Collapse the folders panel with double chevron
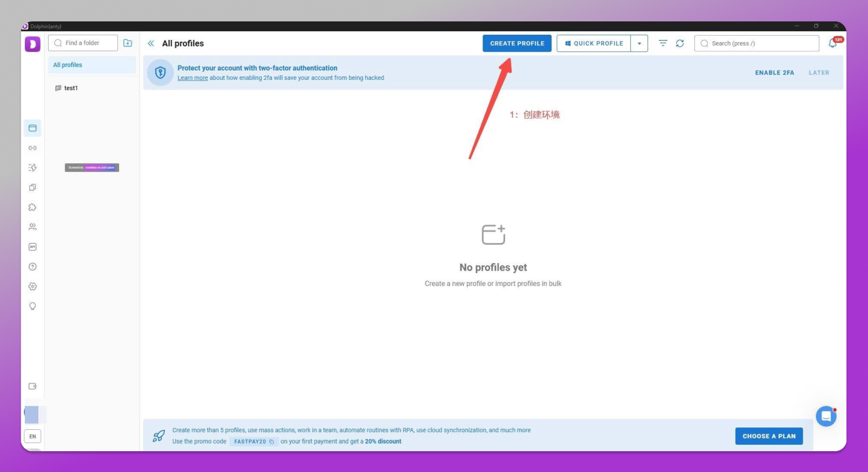This screenshot has width=868, height=472. [151, 43]
